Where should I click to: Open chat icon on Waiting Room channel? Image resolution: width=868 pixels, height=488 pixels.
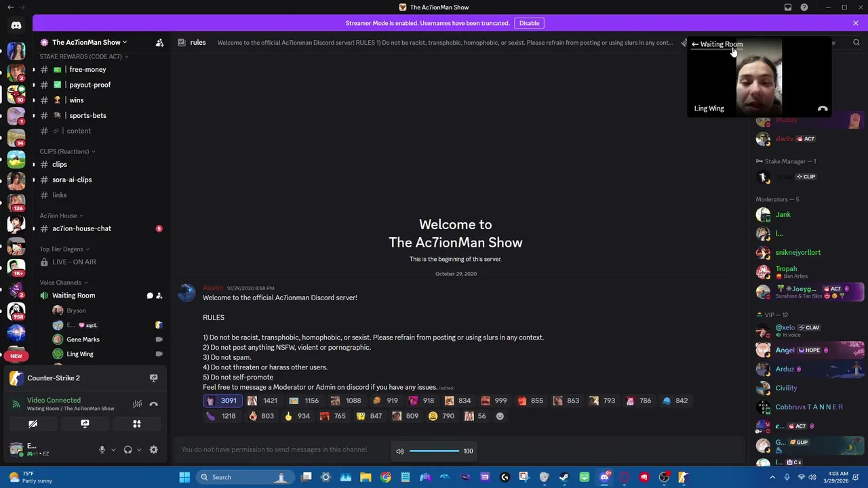[x=150, y=296]
